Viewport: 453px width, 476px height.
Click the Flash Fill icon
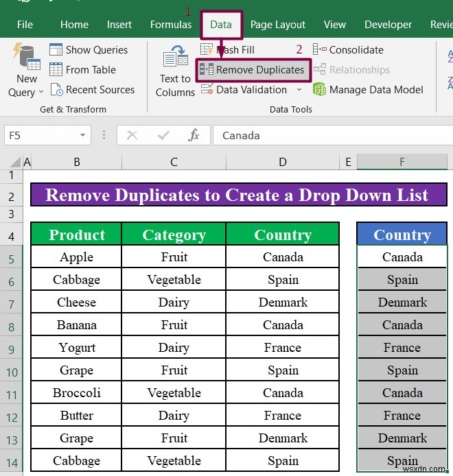coord(207,49)
